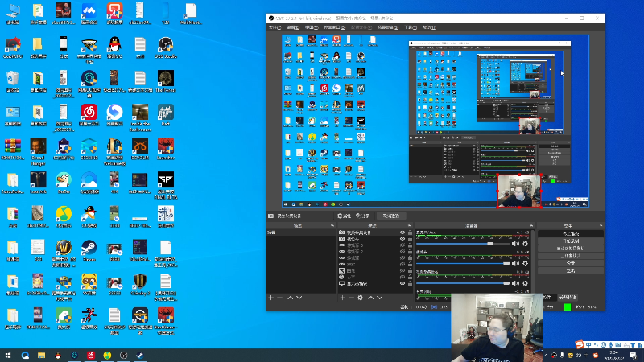Select the World of Warcraft desktop icon
The height and width of the screenshot is (362, 644).
click(64, 253)
